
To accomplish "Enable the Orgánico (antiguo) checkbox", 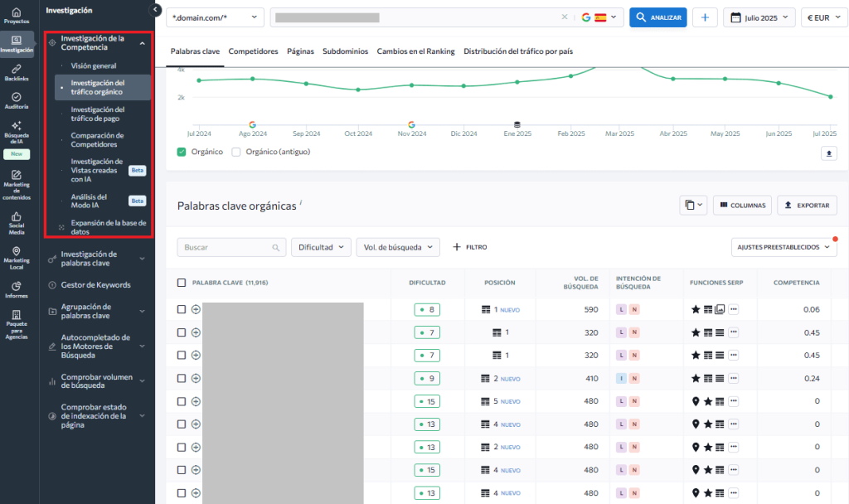I will click(236, 152).
